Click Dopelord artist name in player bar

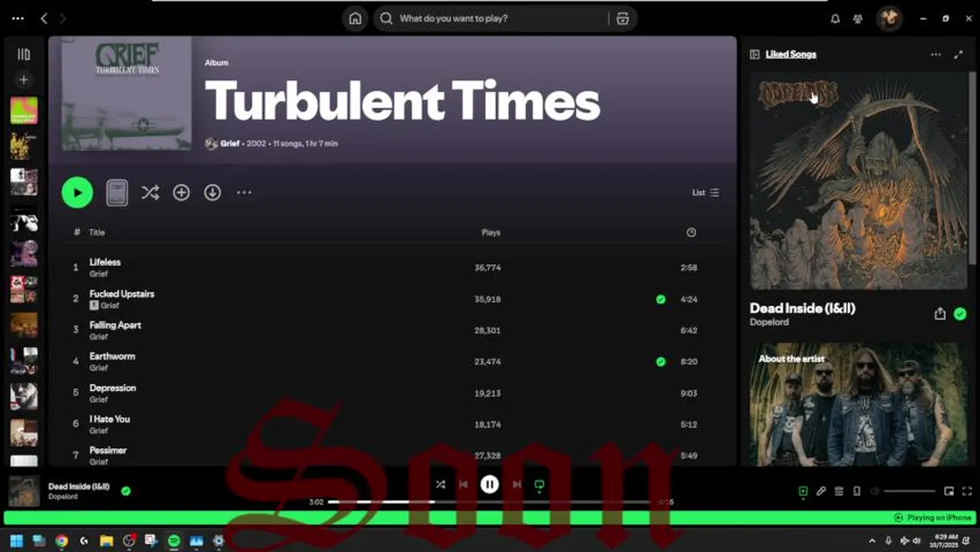point(64,497)
